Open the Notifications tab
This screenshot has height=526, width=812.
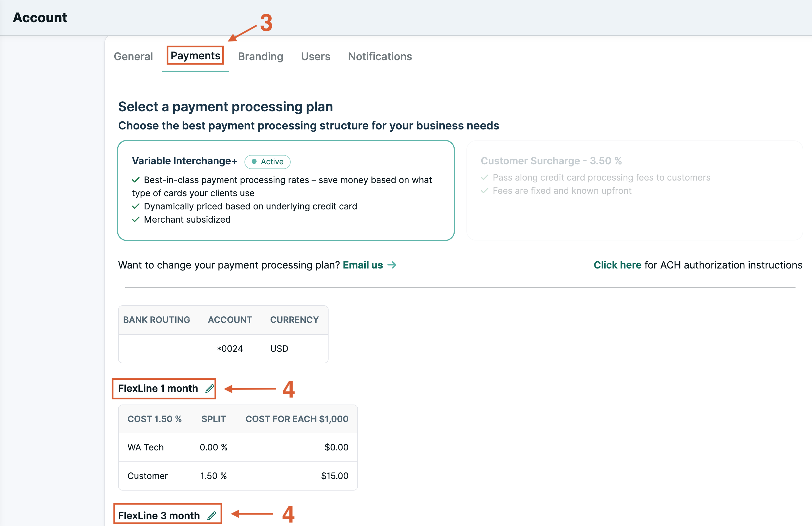[380, 56]
